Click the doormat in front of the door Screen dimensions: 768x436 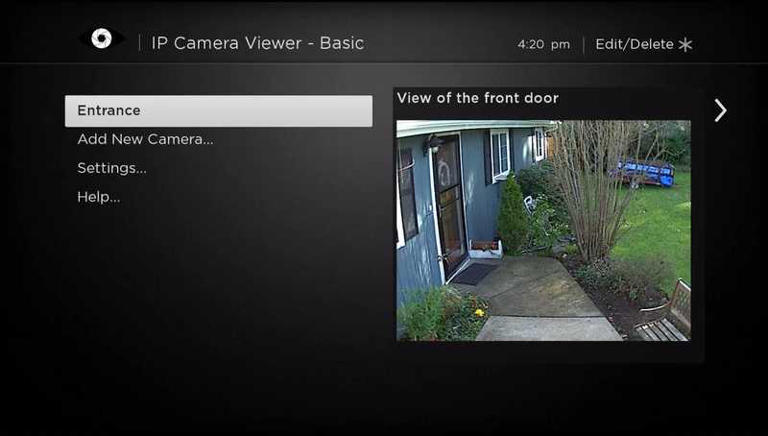(473, 274)
